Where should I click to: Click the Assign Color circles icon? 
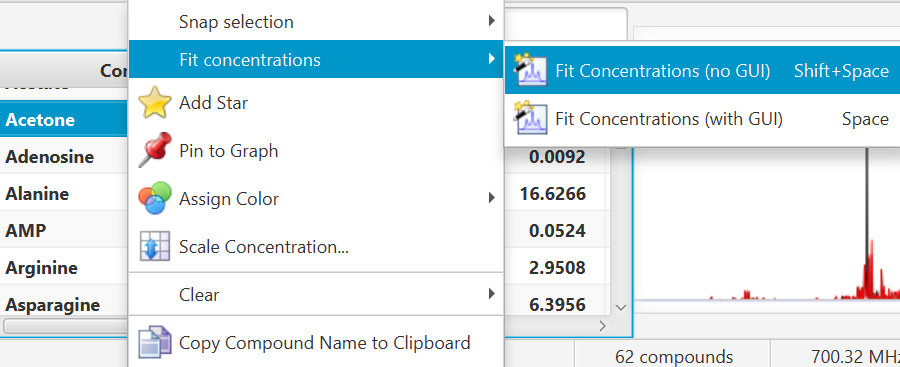pos(155,199)
